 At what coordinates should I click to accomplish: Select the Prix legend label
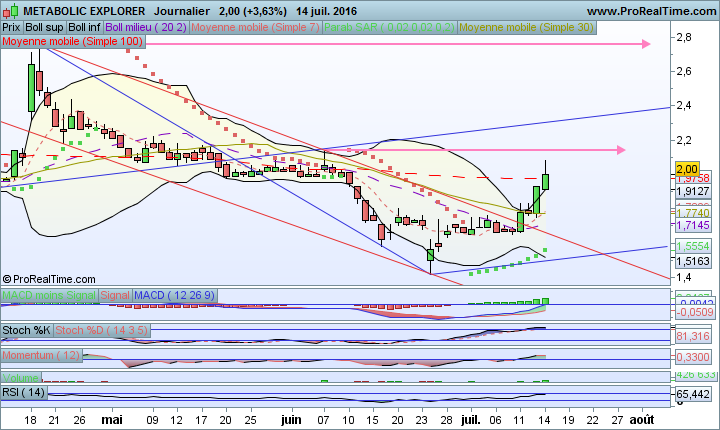(11, 28)
